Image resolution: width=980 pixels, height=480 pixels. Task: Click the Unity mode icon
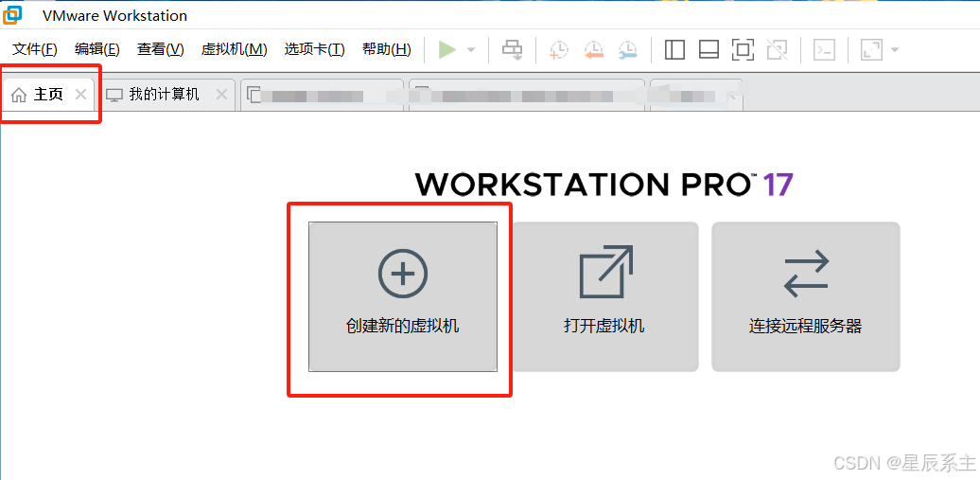click(x=777, y=49)
